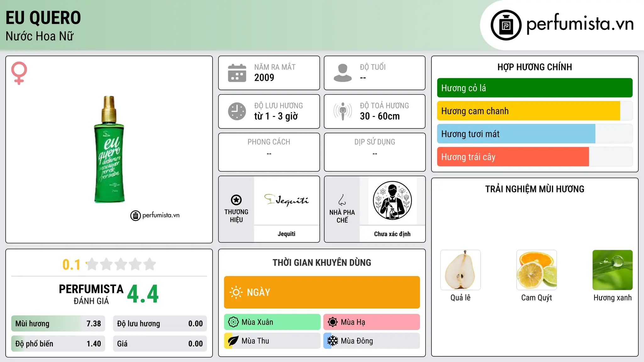Click the Perfumista Đánh giá label
This screenshot has height=362, width=644.
[x=91, y=294]
